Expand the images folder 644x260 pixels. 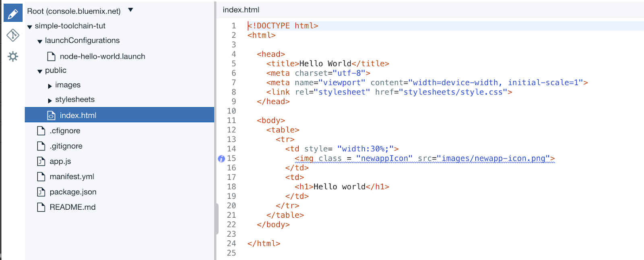(50, 86)
